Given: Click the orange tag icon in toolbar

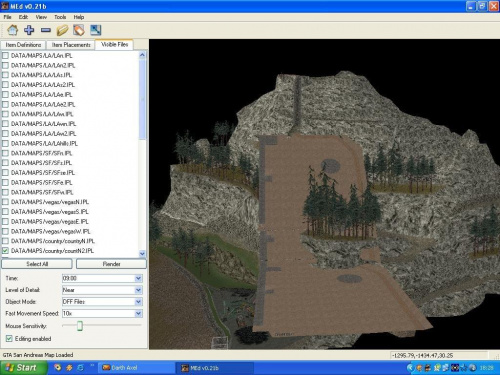Looking at the screenshot, I should [x=79, y=30].
